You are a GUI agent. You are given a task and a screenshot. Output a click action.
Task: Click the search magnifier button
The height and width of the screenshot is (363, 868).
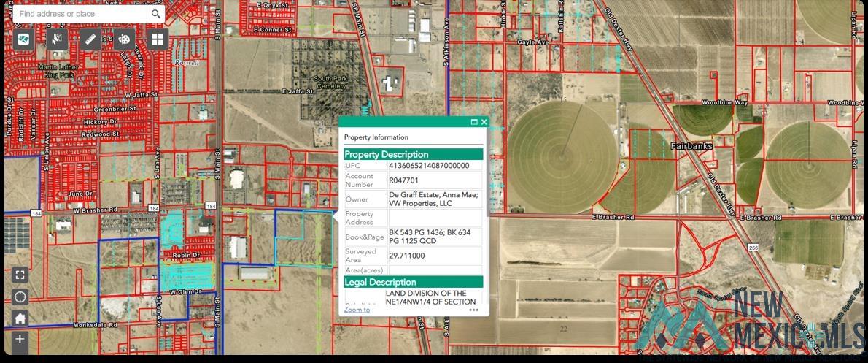point(155,14)
